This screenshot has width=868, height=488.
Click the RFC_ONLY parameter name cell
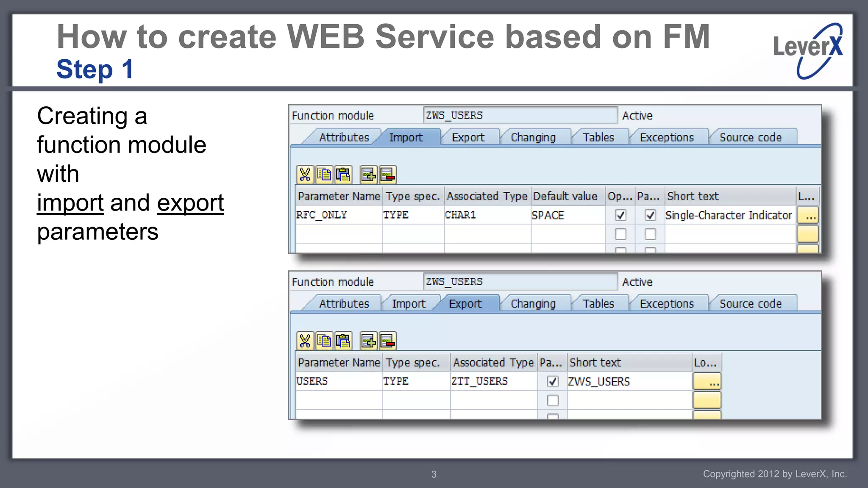[339, 215]
